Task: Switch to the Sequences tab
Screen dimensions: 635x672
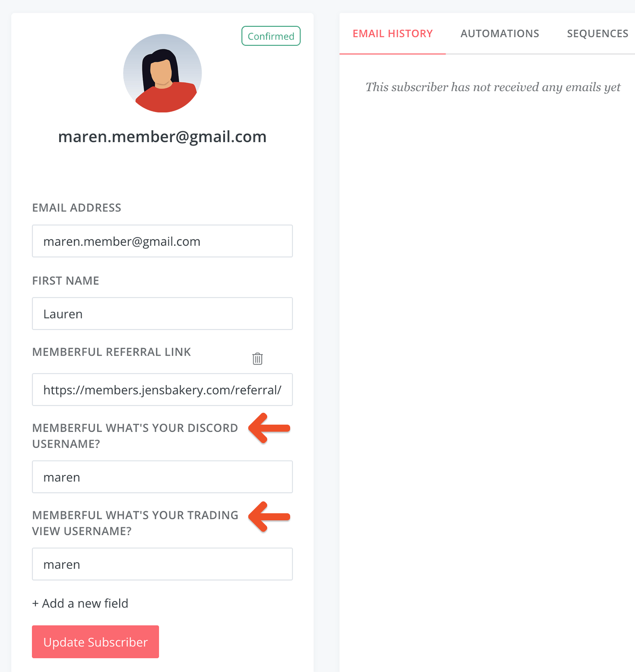Action: coord(598,34)
